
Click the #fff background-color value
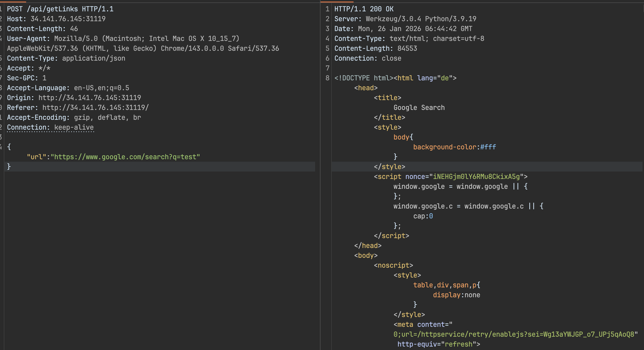coord(488,147)
